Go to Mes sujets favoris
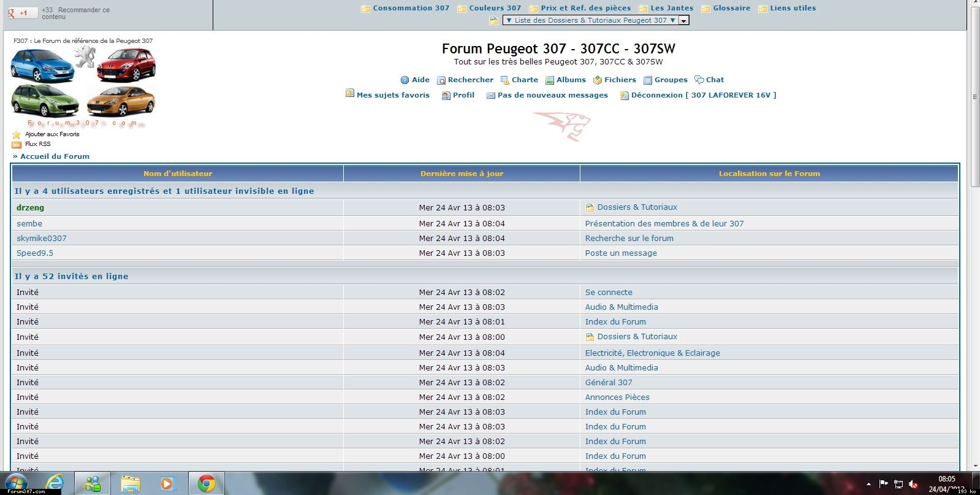This screenshot has width=980, height=495. pos(393,95)
